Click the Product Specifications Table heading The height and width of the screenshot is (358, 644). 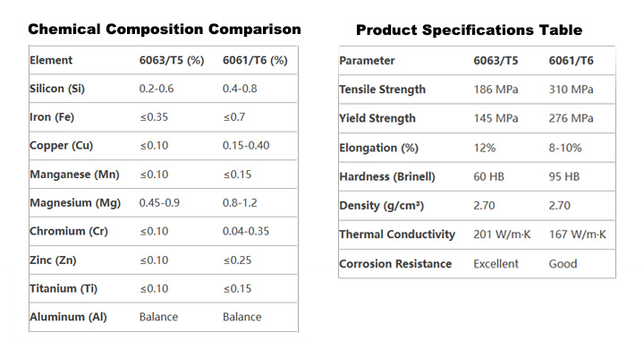pos(469,30)
